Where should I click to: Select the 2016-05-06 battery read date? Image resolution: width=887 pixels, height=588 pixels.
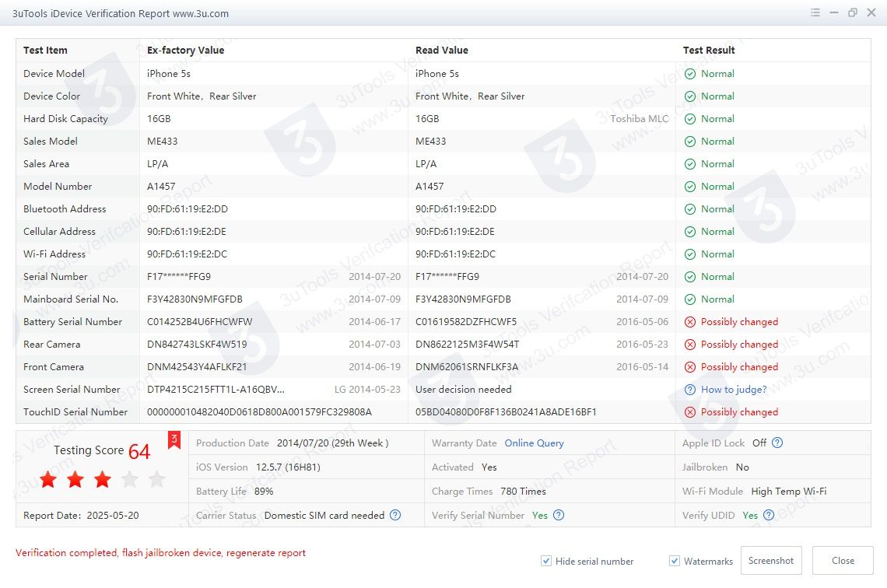pos(642,322)
